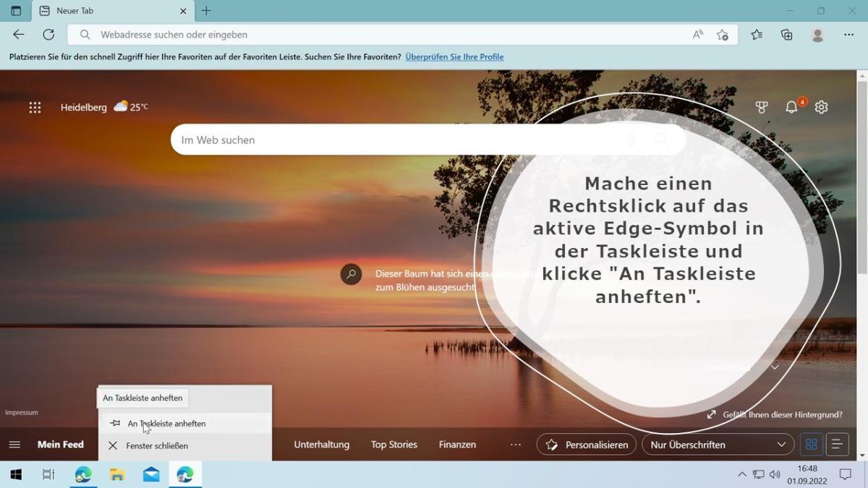Image resolution: width=868 pixels, height=488 pixels.
Task: Open the user profile avatar
Action: pos(818,35)
